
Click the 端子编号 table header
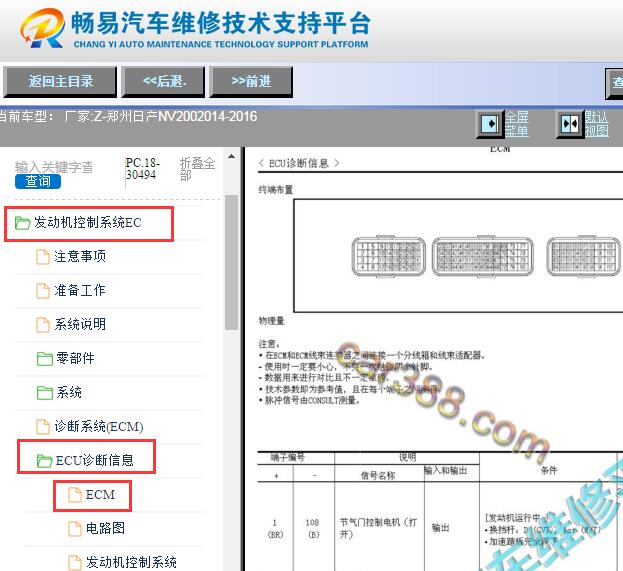(287, 457)
